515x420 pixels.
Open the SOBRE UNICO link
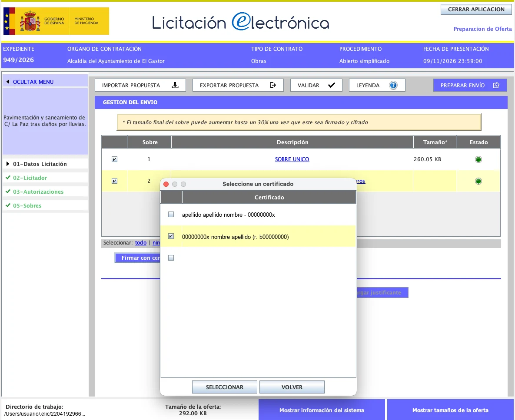tap(292, 159)
